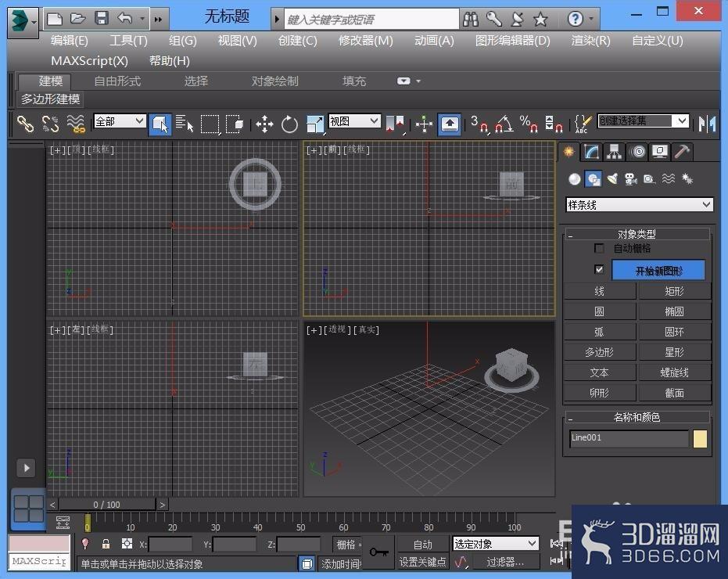This screenshot has height=579, width=728.
Task: Click the Mirror tool icon
Action: tap(707, 124)
